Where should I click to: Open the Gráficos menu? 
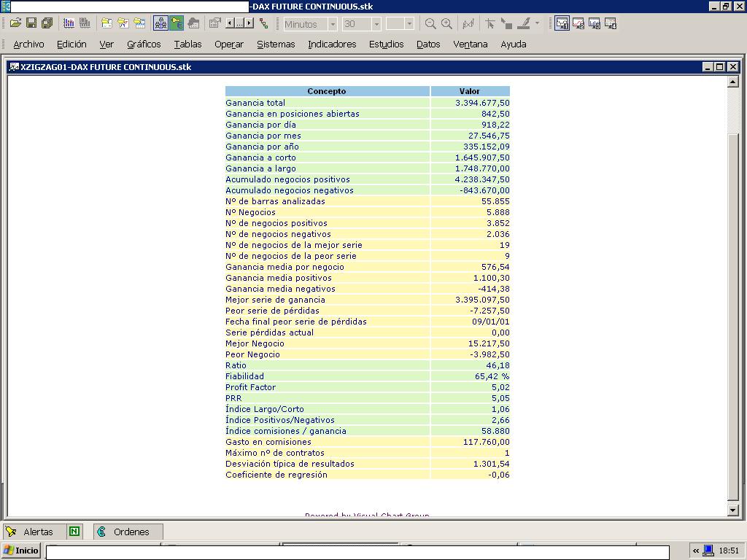[144, 44]
